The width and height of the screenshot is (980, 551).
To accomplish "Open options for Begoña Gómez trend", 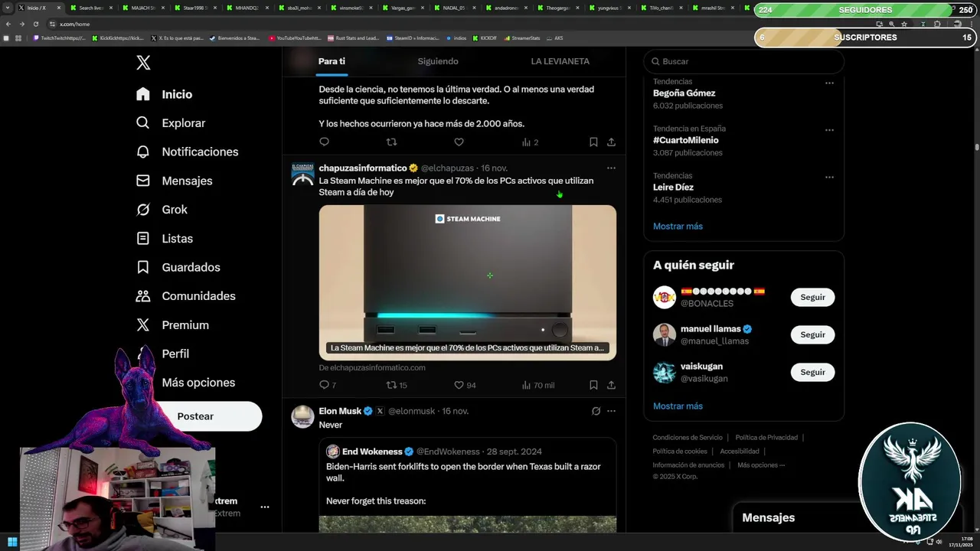I will click(829, 83).
